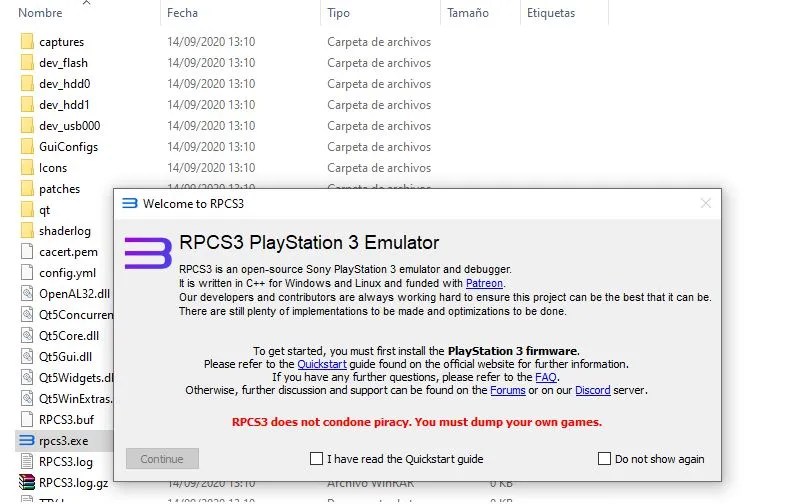
Task: Select the 'dev_hdd1' folder name
Action: [64, 105]
